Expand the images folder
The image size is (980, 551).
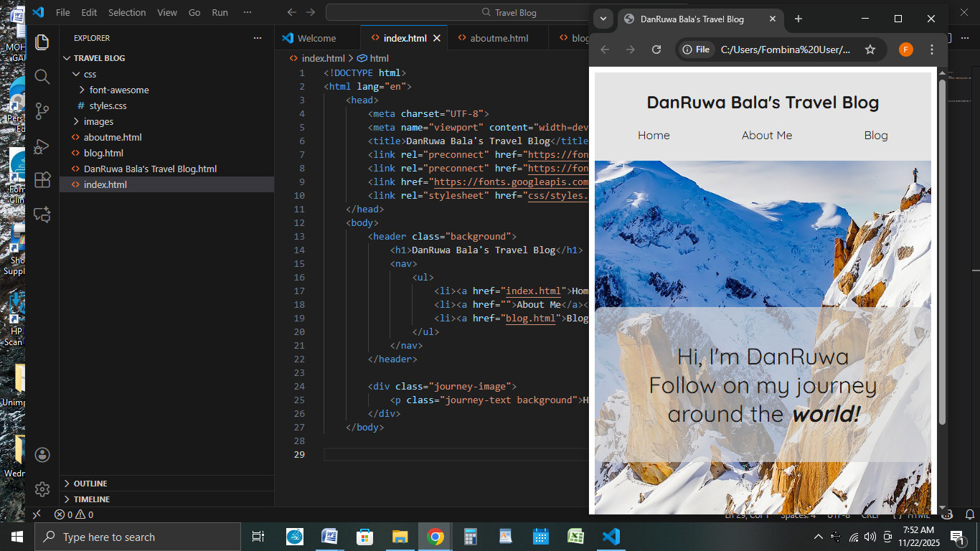point(98,121)
